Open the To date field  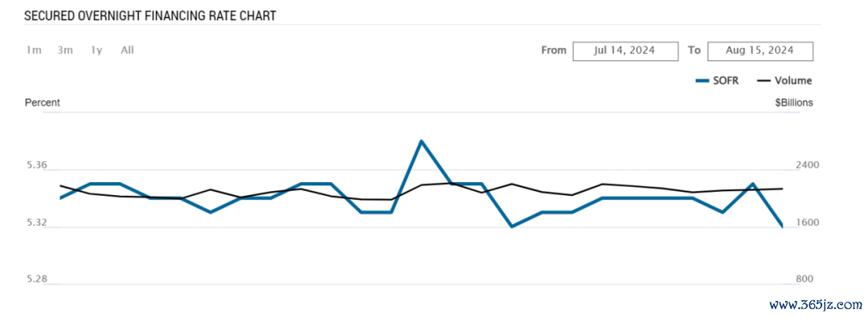coord(760,51)
